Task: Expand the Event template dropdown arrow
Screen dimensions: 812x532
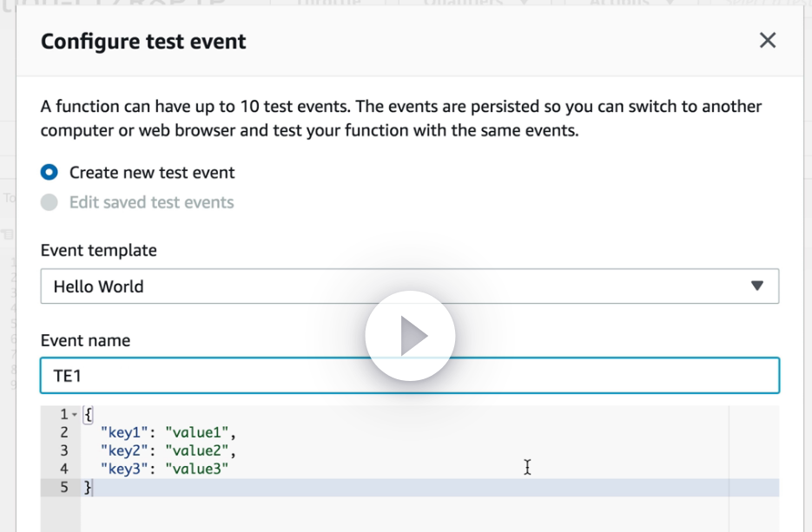Action: coord(756,286)
